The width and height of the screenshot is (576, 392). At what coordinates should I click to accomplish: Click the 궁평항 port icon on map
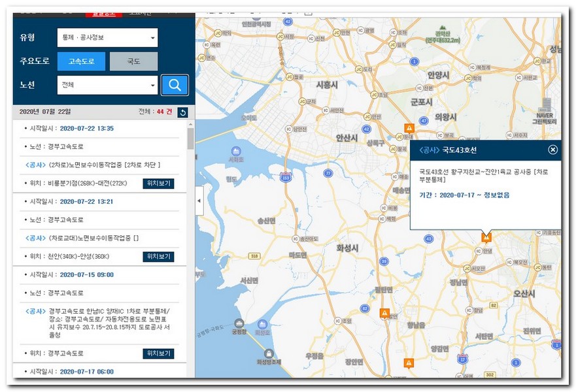point(239,323)
